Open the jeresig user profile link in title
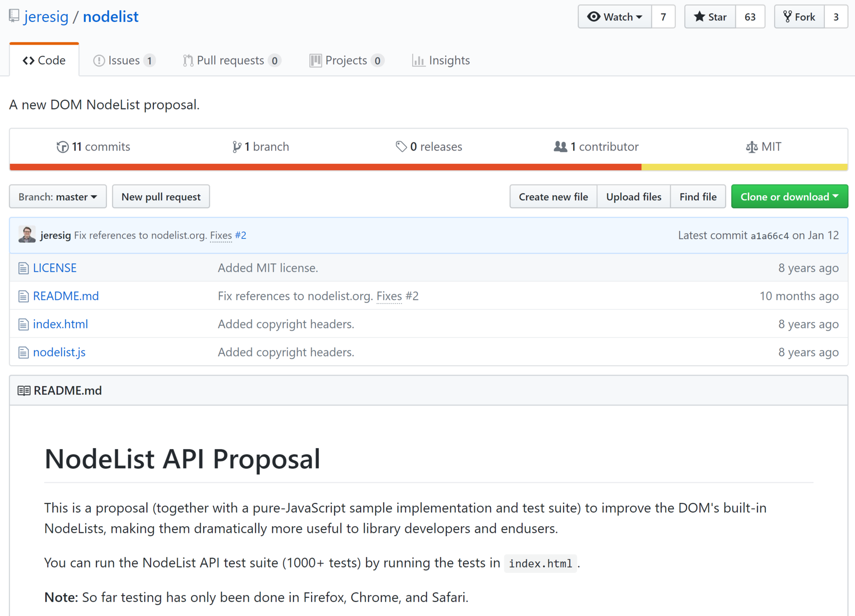Screen dimensions: 855x616 (x=46, y=16)
